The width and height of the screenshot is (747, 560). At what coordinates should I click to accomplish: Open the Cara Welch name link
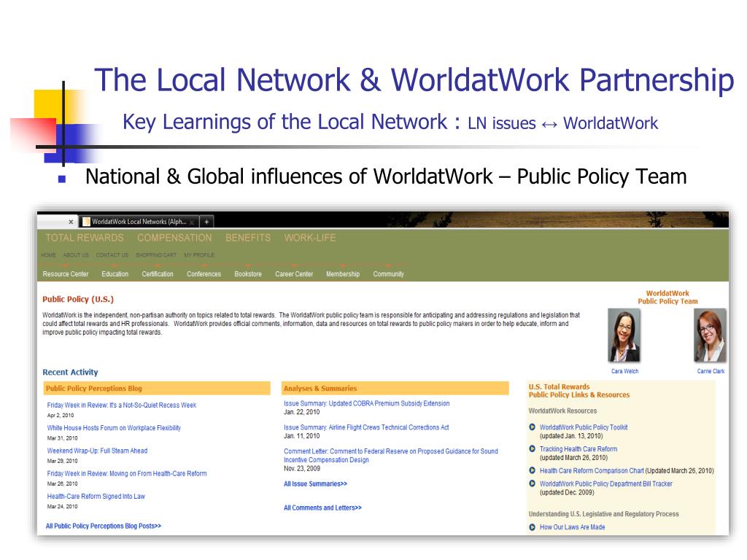[624, 371]
